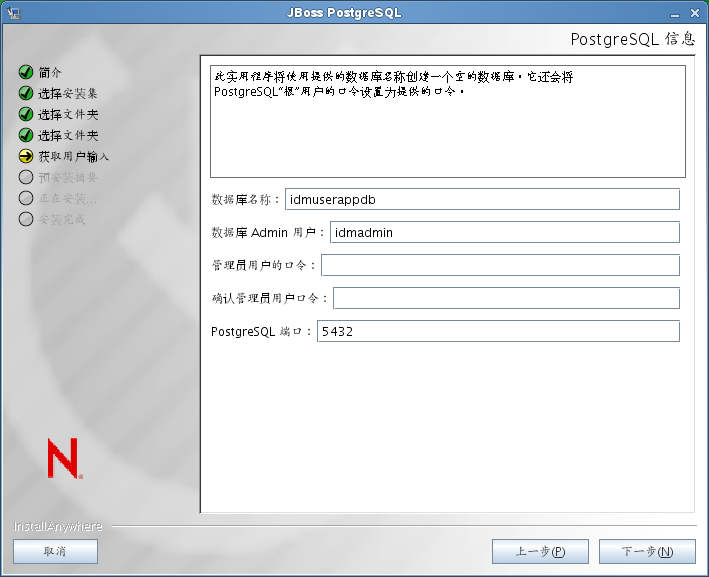
Task: Click the PostgreSQL 信息 heading text
Action: pyautogui.click(x=633, y=39)
